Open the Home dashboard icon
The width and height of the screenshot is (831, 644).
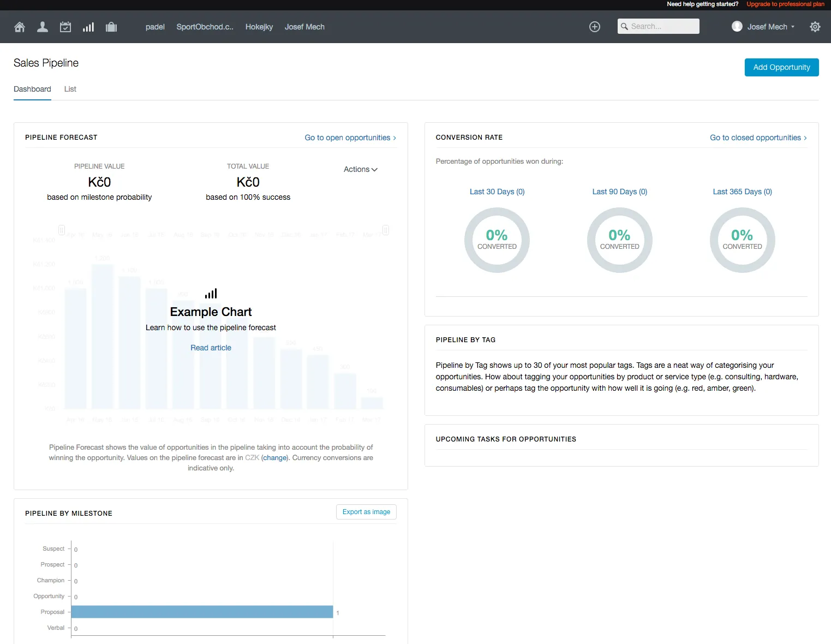coord(20,27)
